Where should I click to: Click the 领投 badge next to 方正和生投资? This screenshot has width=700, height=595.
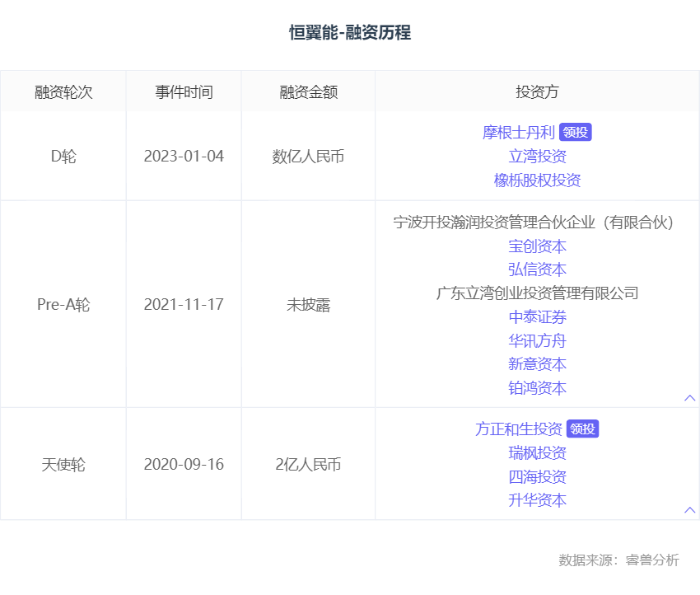582,429
